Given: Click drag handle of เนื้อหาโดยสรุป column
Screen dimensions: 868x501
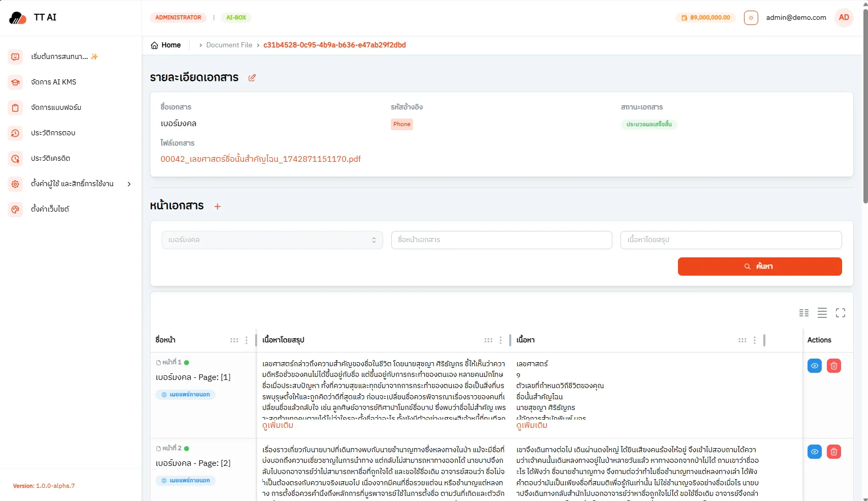Looking at the screenshot, I should (488, 340).
